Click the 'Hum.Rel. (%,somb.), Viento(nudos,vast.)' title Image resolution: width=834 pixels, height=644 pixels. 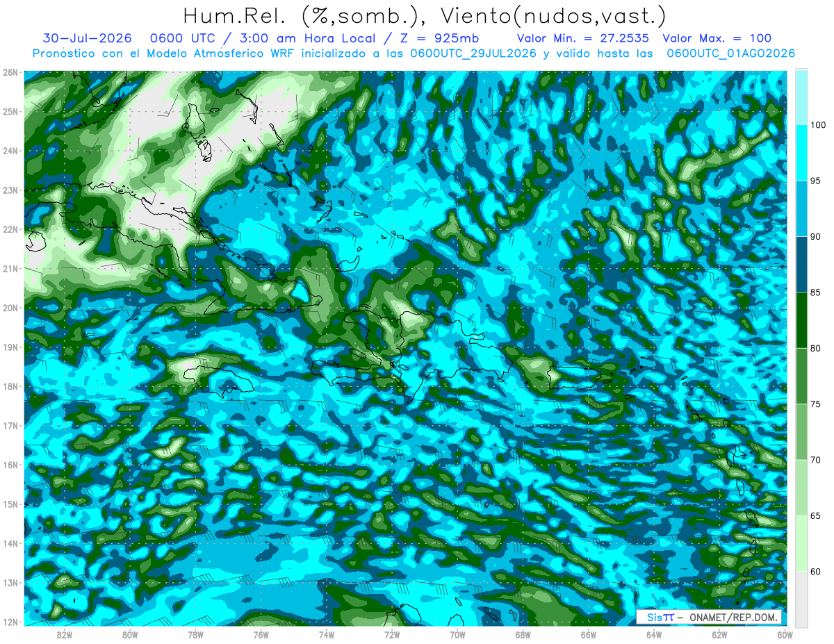coord(425,17)
